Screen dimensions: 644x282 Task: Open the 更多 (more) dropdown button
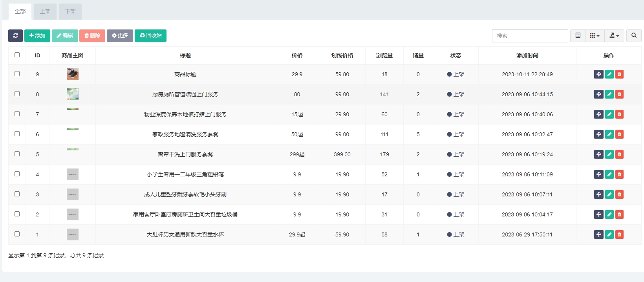click(x=120, y=36)
